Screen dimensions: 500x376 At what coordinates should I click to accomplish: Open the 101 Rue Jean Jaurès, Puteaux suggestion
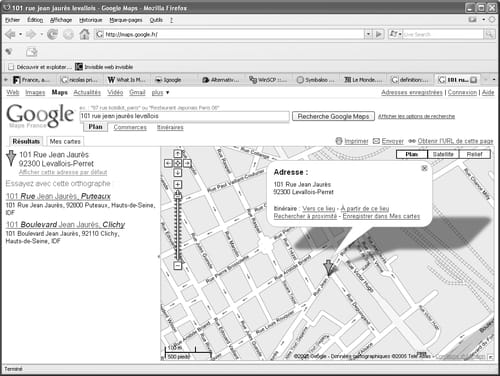pos(58,196)
